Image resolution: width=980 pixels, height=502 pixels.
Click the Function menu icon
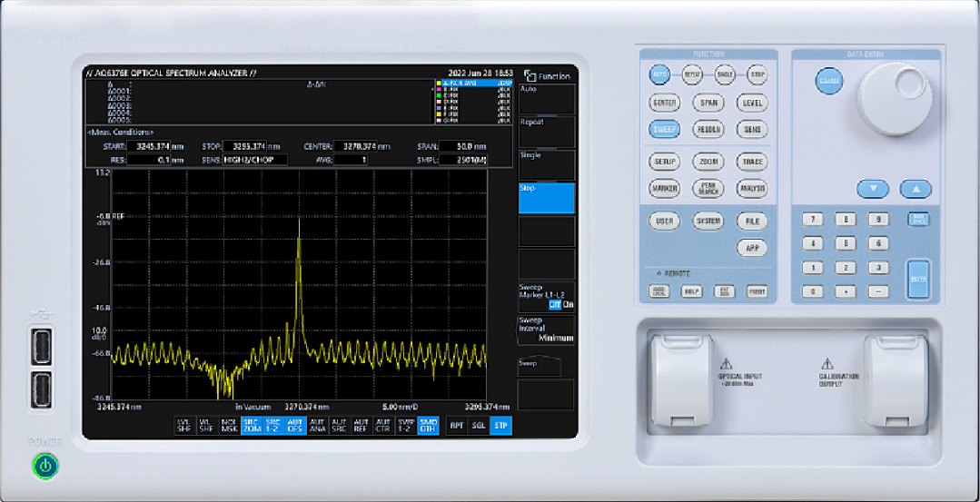coord(530,76)
